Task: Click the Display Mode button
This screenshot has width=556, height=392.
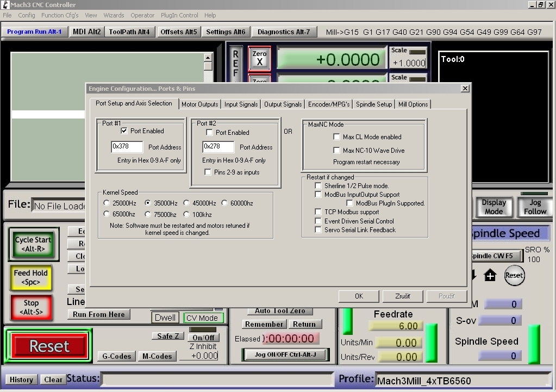Action: click(x=493, y=207)
